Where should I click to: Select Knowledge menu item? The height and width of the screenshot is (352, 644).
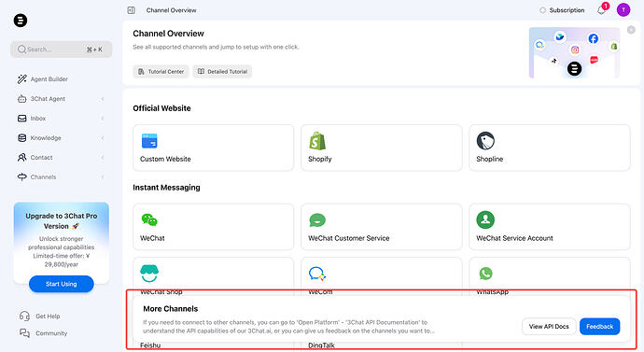[61, 138]
